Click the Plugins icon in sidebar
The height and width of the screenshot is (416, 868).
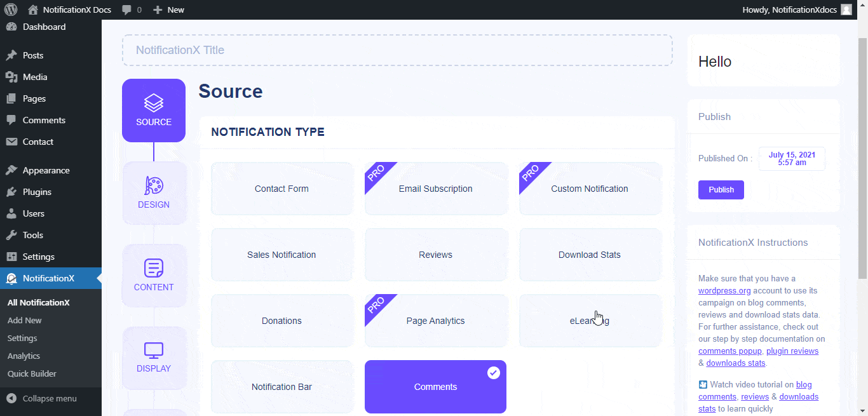pos(11,192)
